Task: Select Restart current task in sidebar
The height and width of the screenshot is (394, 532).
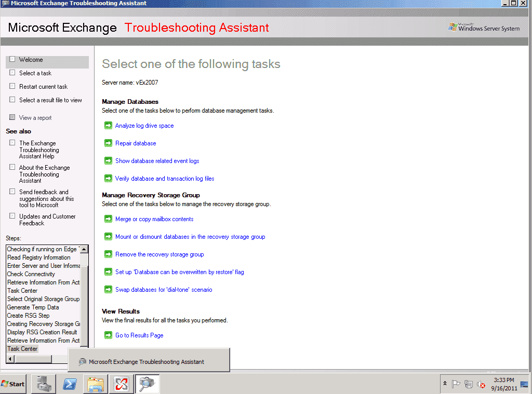Action: pyautogui.click(x=43, y=87)
